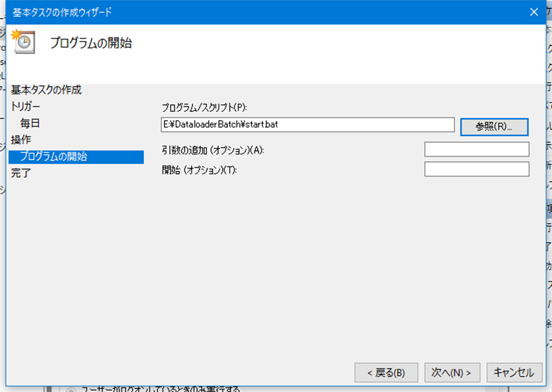Click the 開始 (オプション) start-in field
Viewport: 552px width, 392px height.
pyautogui.click(x=476, y=169)
